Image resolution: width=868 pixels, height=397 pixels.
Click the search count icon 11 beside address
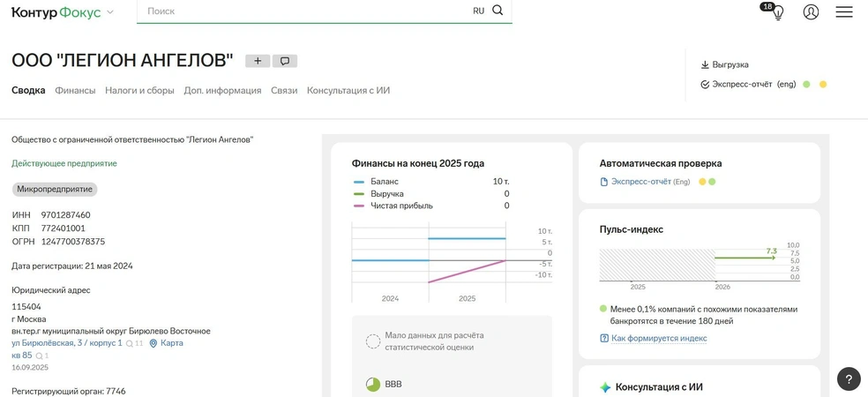(x=134, y=344)
